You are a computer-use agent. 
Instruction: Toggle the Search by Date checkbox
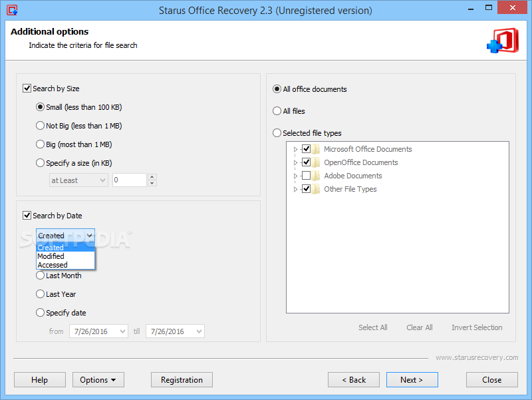[27, 215]
